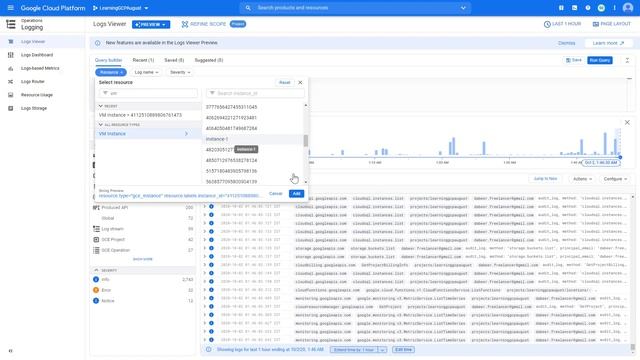Open the notifications icon in top bar
Viewport: 640px width, 360px height.
tap(601, 8)
